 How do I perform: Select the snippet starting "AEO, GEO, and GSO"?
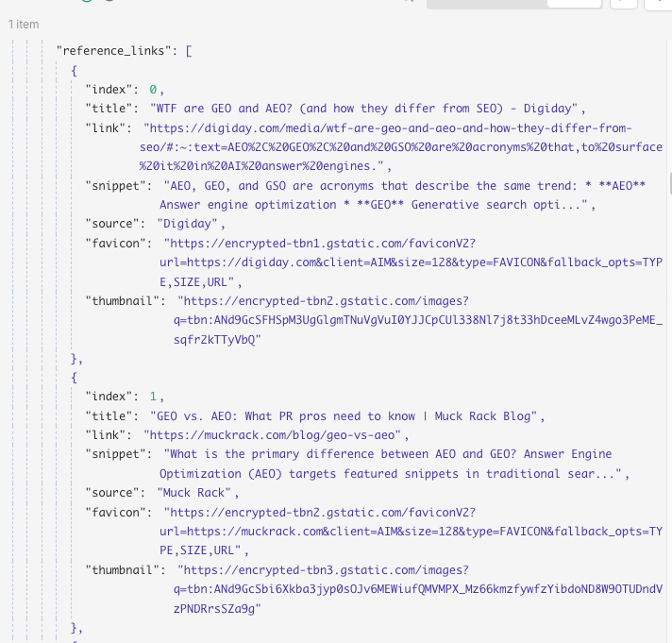pyautogui.click(x=402, y=195)
